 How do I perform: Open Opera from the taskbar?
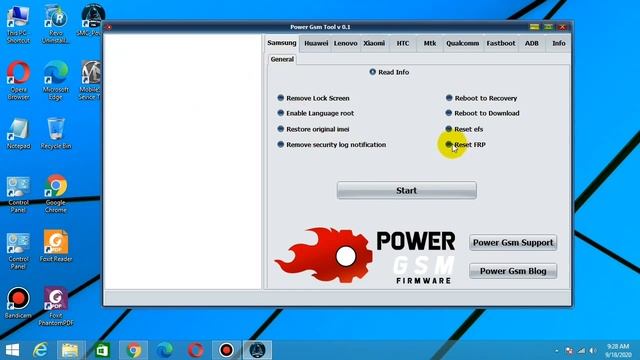coord(196,350)
